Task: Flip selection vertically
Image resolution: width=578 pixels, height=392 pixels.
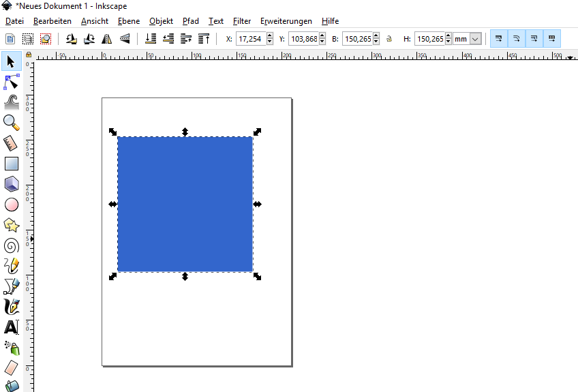Action: [x=125, y=39]
